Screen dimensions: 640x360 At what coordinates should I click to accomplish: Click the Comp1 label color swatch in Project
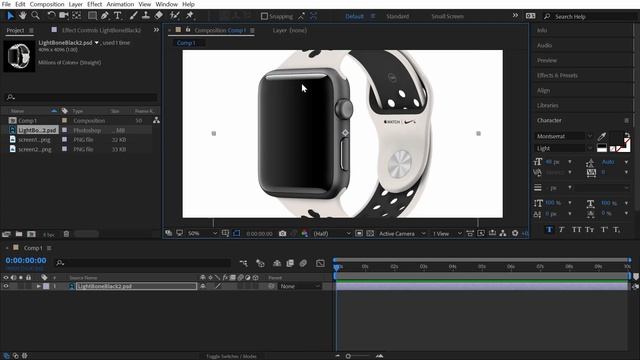(64, 120)
